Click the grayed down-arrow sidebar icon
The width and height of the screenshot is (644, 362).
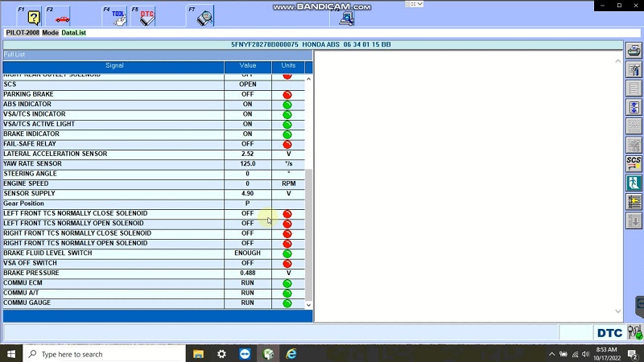[x=634, y=220]
